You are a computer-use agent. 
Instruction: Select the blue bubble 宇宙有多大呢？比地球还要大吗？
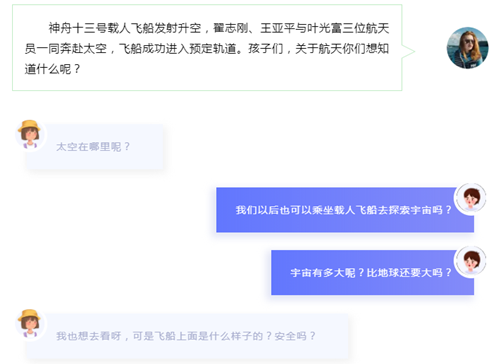pos(372,273)
